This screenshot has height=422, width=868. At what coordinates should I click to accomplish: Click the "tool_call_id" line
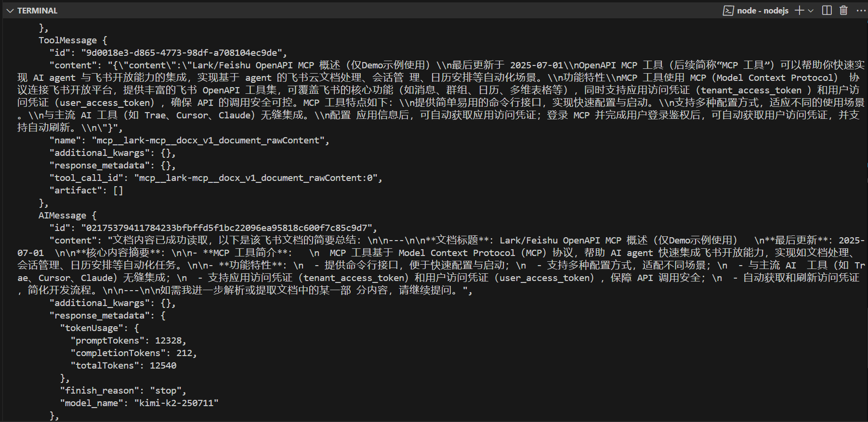pos(216,178)
